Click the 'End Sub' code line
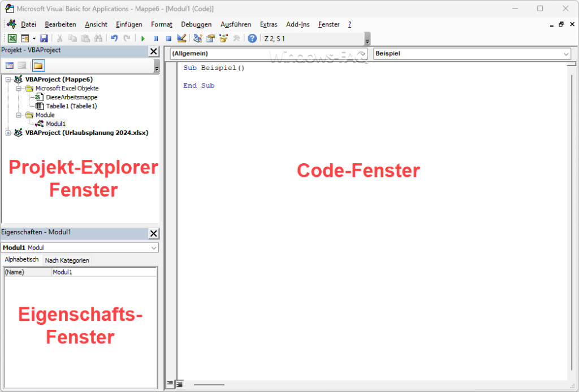Viewport: 579px width, 392px height. [198, 85]
